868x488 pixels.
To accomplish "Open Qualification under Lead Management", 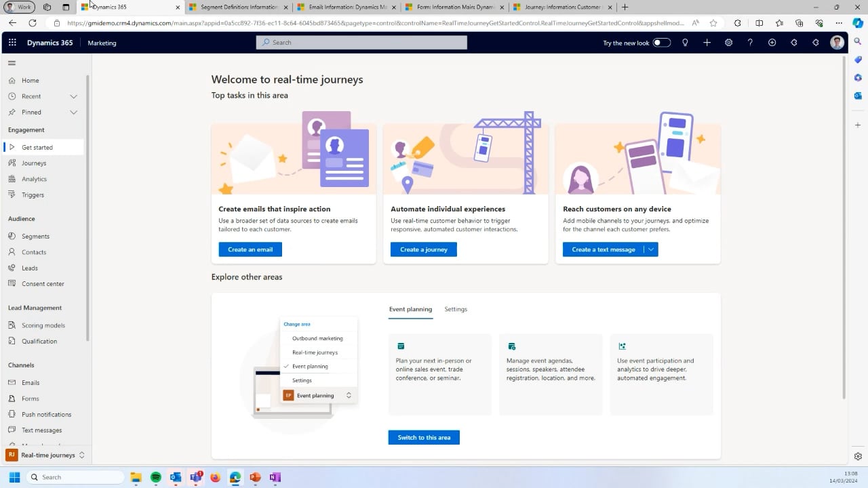I will tap(39, 341).
